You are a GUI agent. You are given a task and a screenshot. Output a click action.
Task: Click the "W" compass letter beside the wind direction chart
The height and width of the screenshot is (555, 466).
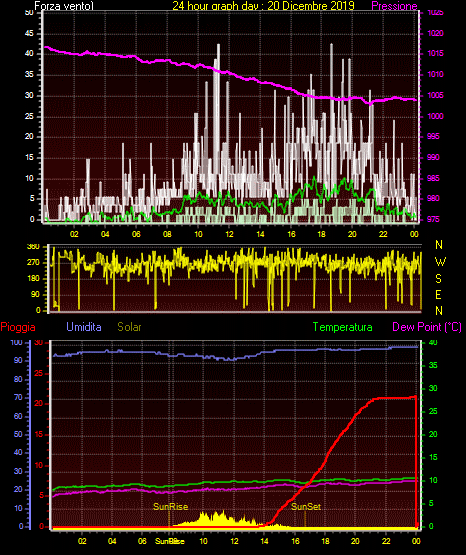[440, 262]
